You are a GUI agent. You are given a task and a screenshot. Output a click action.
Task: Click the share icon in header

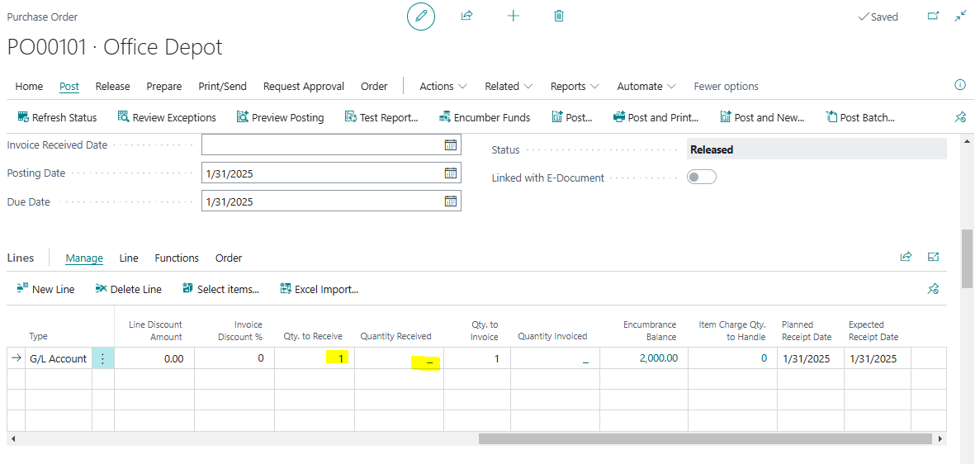(x=466, y=17)
